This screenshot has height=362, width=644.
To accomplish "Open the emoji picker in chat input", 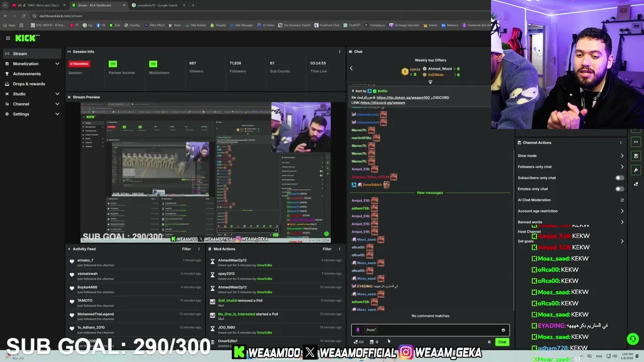I will coord(503,330).
